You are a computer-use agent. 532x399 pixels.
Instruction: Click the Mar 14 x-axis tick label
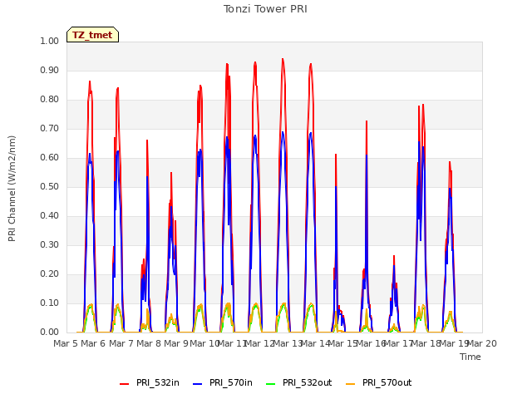(315, 343)
